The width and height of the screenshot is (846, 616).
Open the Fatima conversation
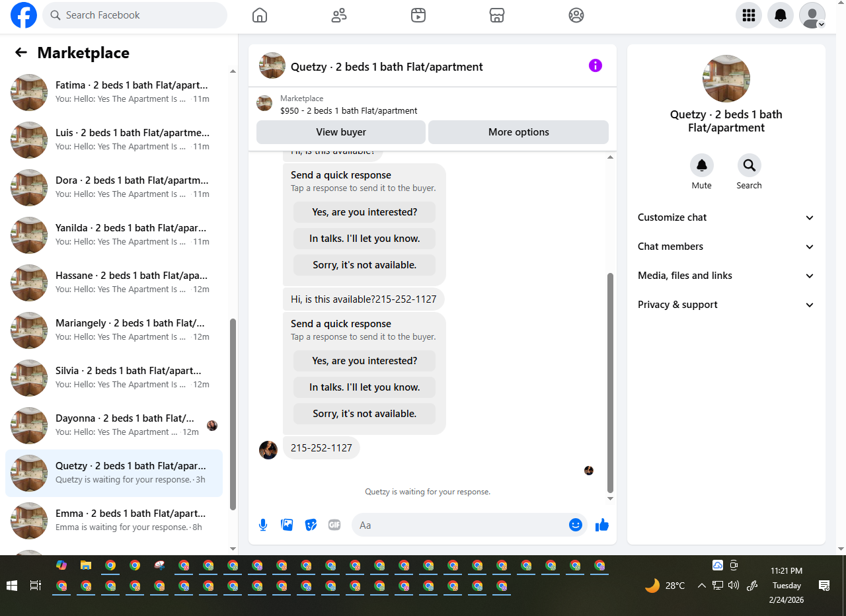[x=114, y=93]
